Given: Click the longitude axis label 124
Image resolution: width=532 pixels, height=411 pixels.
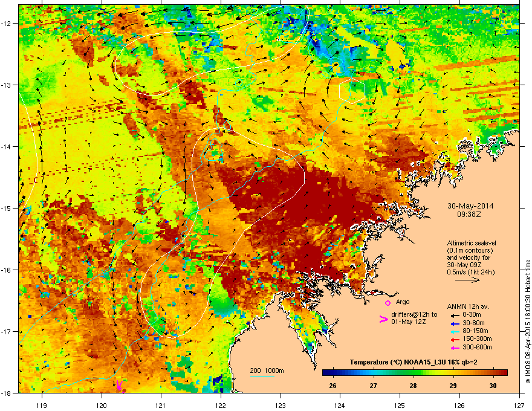Looking at the screenshot, I should [x=340, y=405].
